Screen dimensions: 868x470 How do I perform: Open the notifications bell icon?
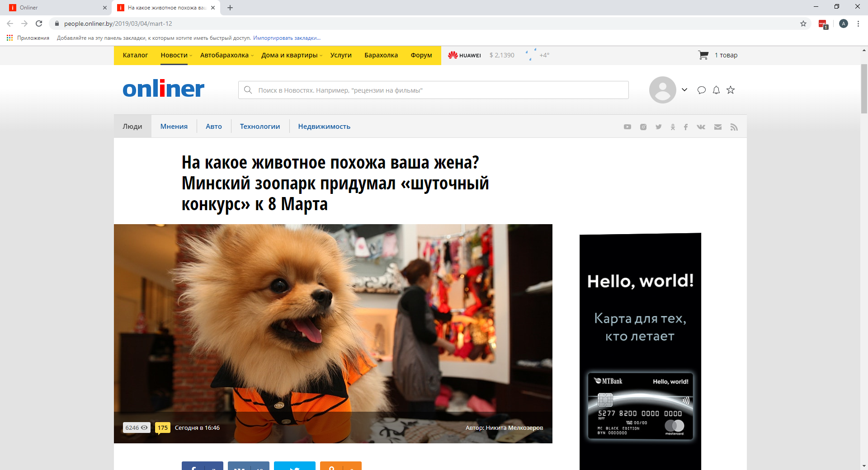pyautogui.click(x=716, y=90)
